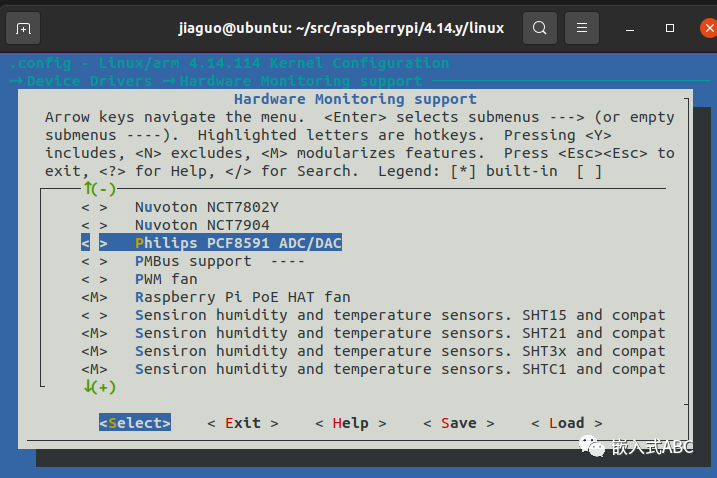The height and width of the screenshot is (478, 717).
Task: Toggle PMBus support option state
Action: 94,262
